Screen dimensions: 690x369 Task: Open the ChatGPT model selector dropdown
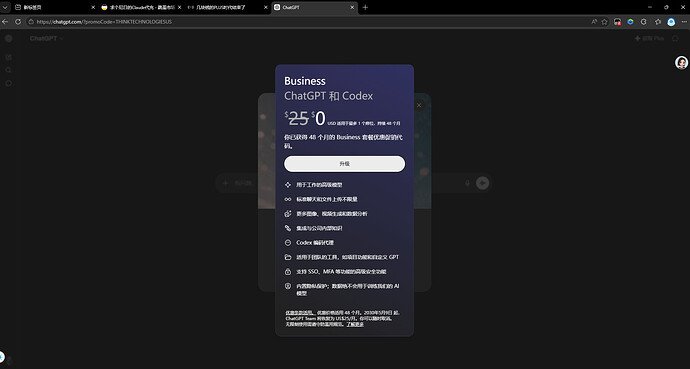coord(47,38)
